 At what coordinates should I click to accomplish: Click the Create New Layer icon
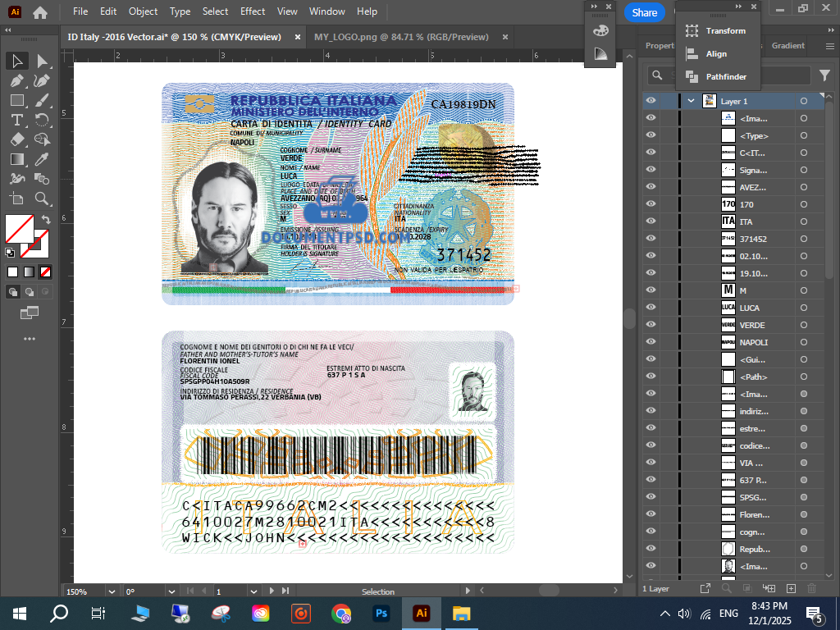click(791, 588)
